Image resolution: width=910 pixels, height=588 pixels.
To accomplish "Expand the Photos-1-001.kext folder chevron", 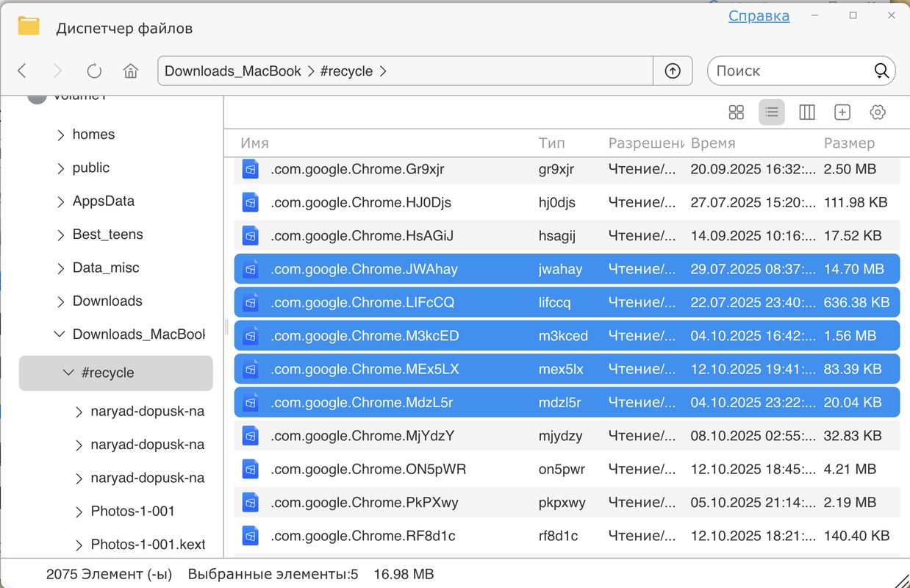I will point(79,545).
